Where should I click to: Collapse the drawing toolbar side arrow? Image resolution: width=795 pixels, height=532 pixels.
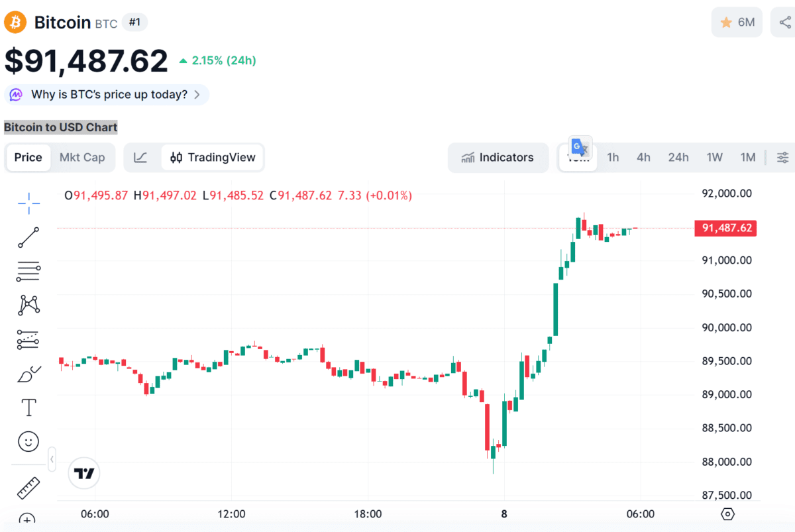(52, 458)
